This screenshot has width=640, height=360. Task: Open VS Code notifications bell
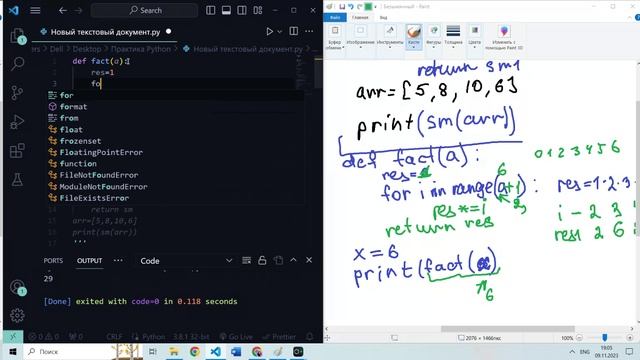(310, 337)
